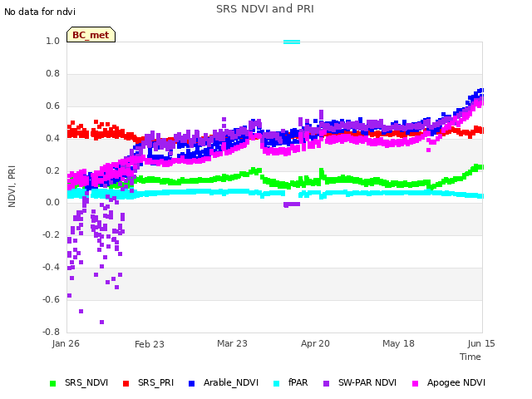Click the -0.2 y-axis tick label
Screen dimensions: 532x399
[x=52, y=234]
